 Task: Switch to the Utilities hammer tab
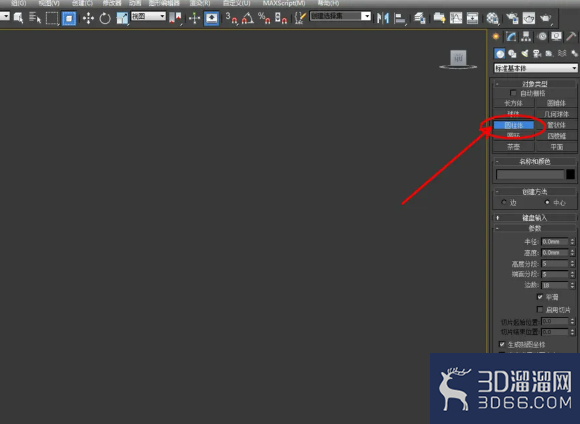click(x=571, y=36)
